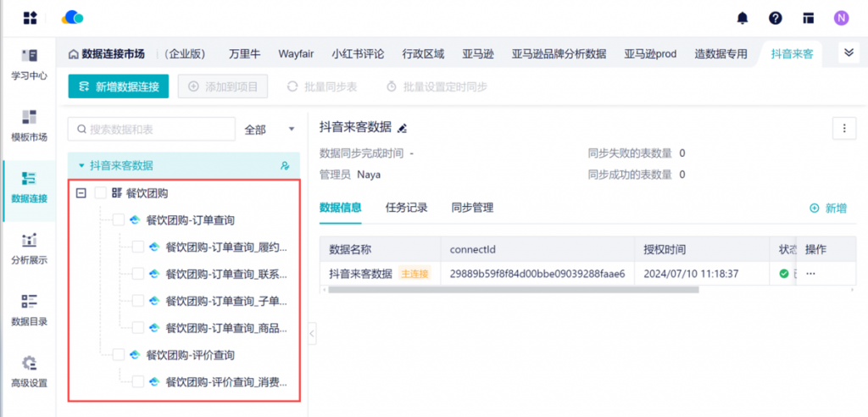
Task: Check 餐饮团购-订单查询_联系 checkbox
Action: click(x=138, y=274)
